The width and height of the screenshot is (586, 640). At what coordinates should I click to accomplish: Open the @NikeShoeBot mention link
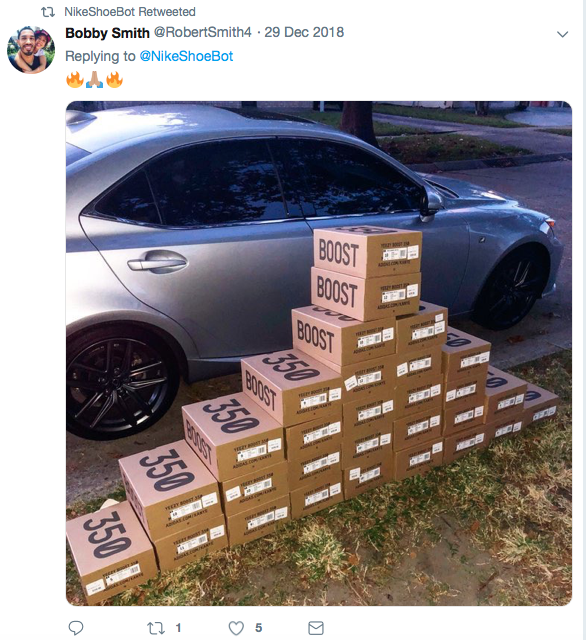pyautogui.click(x=186, y=56)
